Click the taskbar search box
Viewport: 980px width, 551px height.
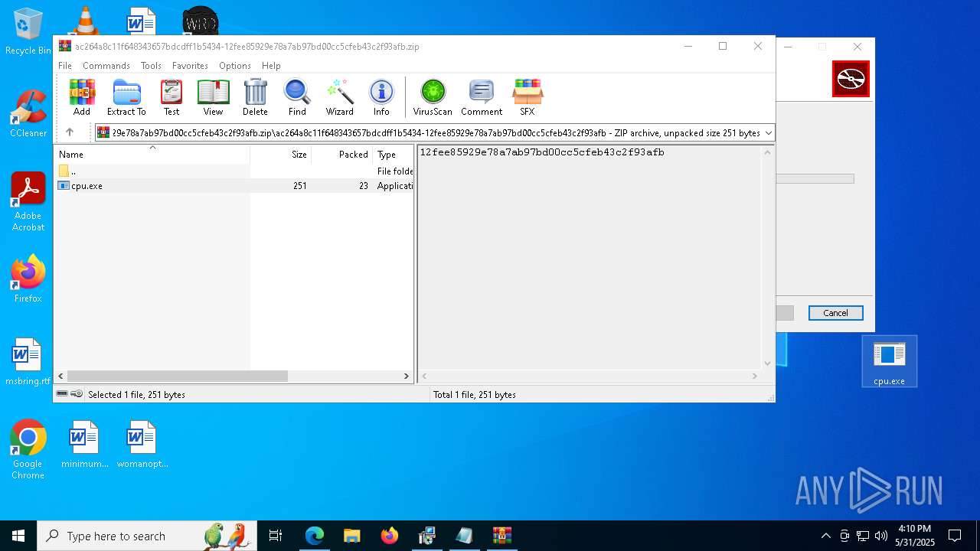(147, 536)
